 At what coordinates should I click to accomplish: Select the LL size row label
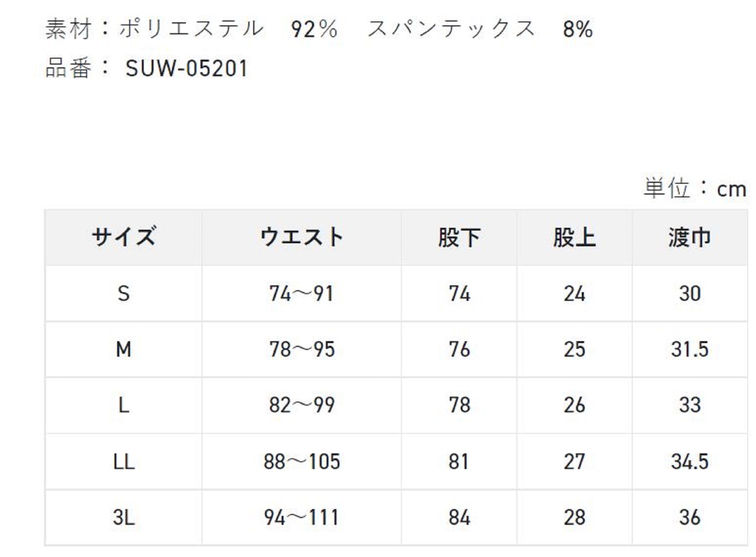click(124, 461)
